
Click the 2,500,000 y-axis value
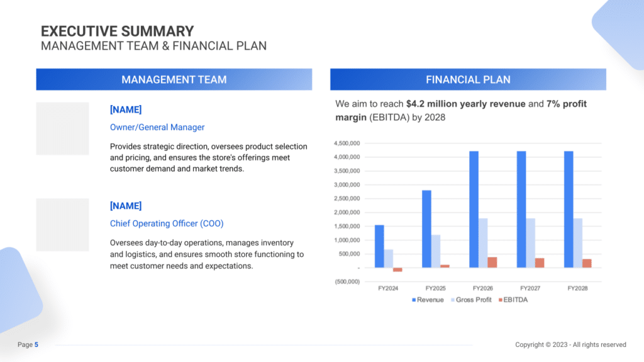point(347,198)
